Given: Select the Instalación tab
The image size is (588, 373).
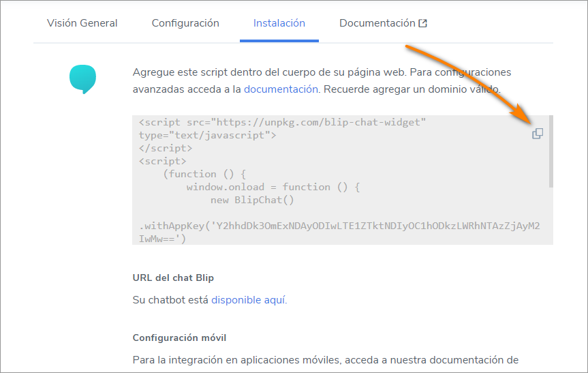Looking at the screenshot, I should (x=279, y=23).
